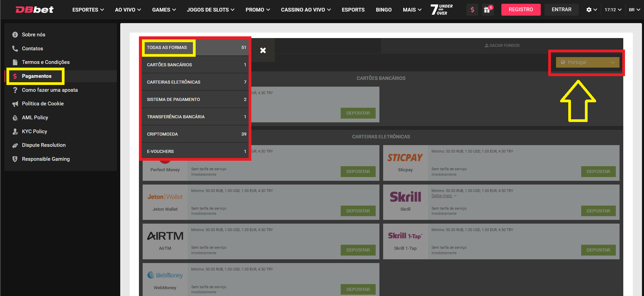Viewport: 644px width, 296px height.
Task: Open the BR language dropdown
Action: pos(634,10)
